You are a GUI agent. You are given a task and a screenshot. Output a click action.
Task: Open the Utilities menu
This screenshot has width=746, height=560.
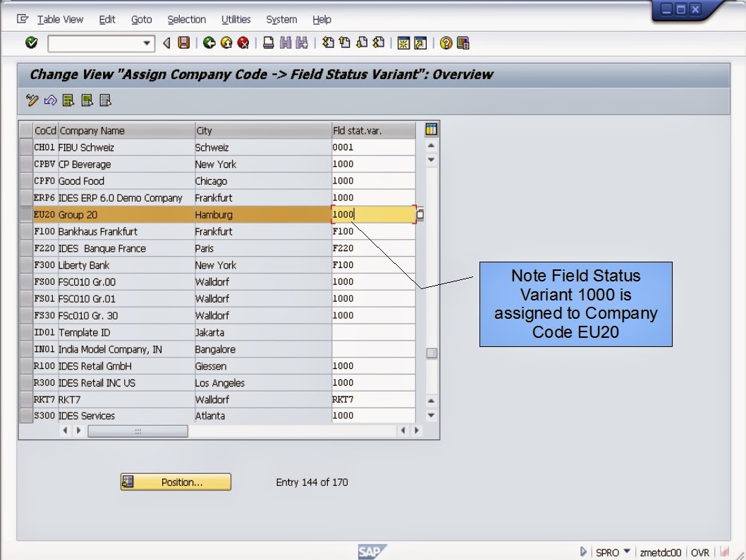[236, 19]
